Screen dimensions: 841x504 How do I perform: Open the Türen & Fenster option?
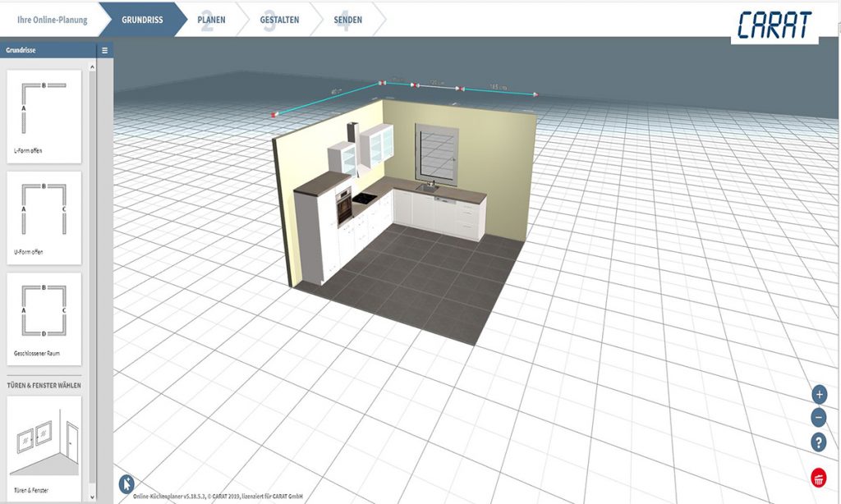pos(44,447)
